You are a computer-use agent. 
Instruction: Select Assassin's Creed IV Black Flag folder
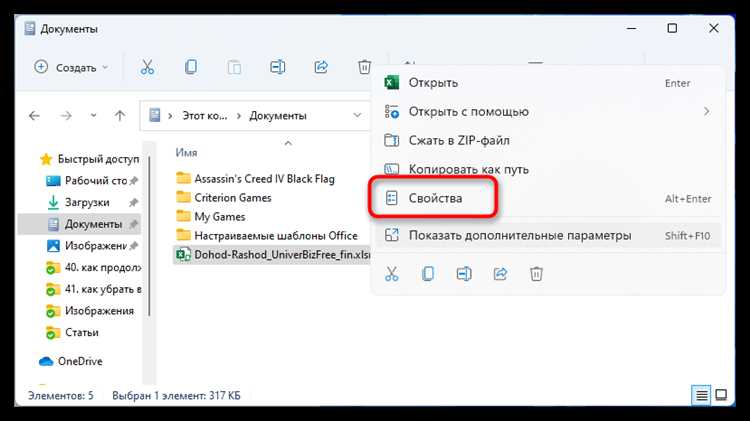click(x=256, y=178)
